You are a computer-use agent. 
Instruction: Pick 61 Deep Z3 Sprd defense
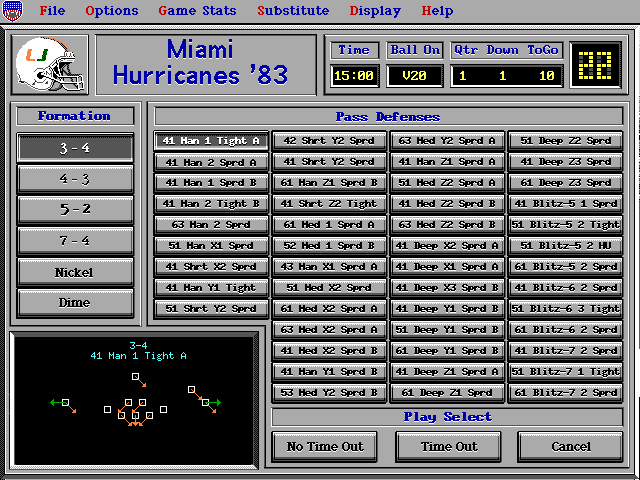565,183
